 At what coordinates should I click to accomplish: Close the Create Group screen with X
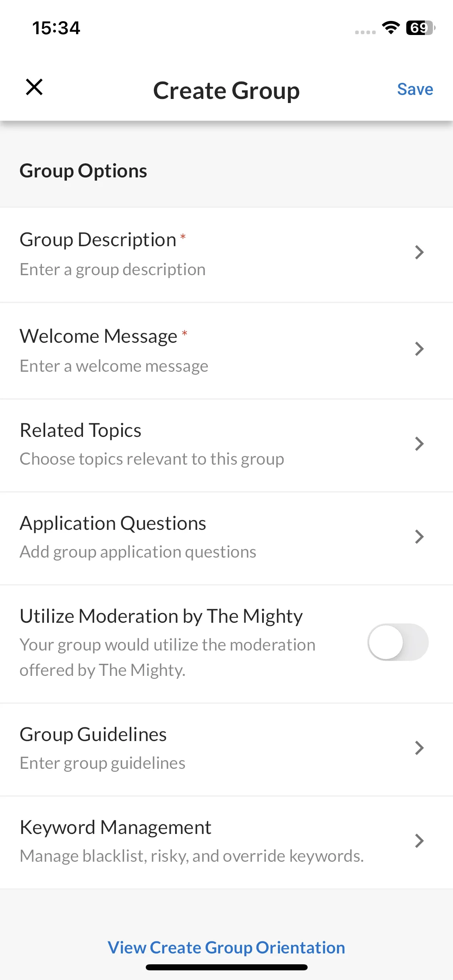(x=34, y=87)
